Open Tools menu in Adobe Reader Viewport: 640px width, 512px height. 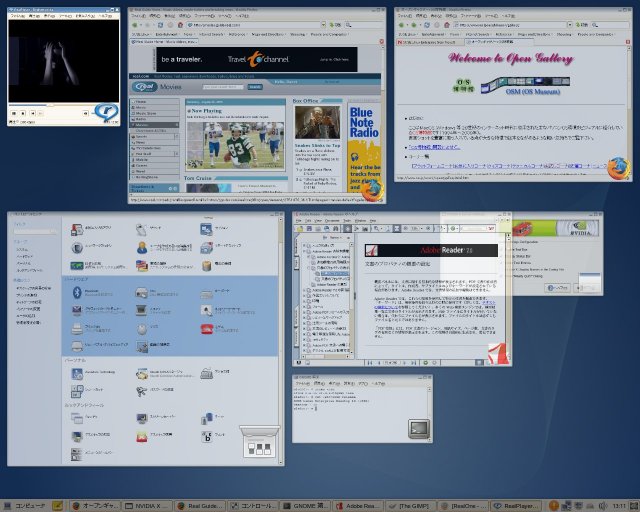click(347, 220)
